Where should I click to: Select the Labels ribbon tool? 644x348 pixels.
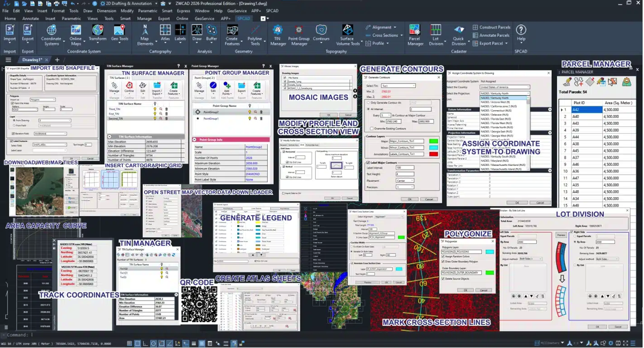tap(180, 33)
